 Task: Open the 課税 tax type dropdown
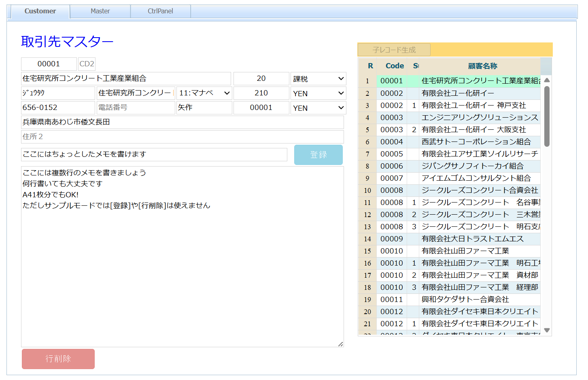coord(318,79)
